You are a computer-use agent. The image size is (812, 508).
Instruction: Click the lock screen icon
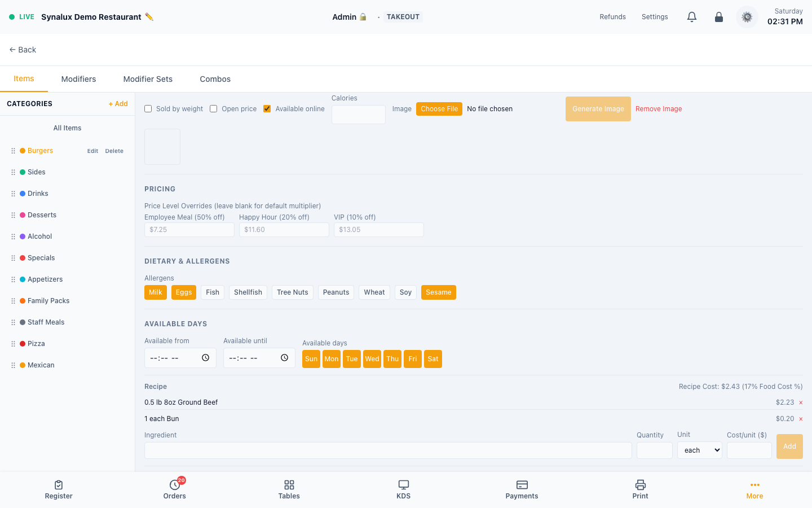719,17
